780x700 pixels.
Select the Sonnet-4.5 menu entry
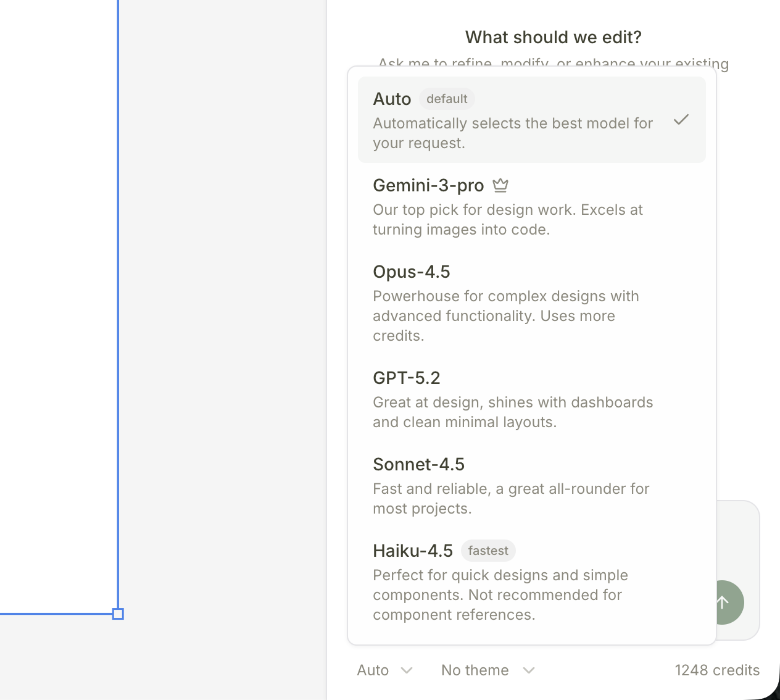tap(418, 464)
